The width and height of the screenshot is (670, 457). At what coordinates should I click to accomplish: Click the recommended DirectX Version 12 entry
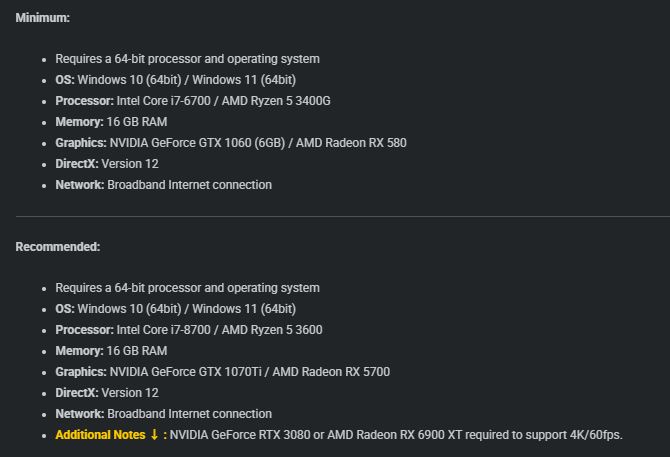coord(107,393)
